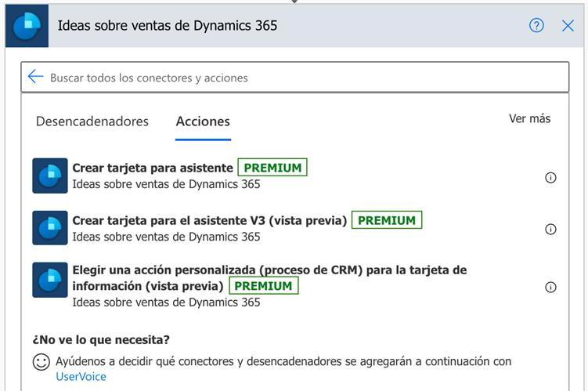588x391 pixels.
Task: Select Elegir una acción personalizada action
Action: (269, 277)
